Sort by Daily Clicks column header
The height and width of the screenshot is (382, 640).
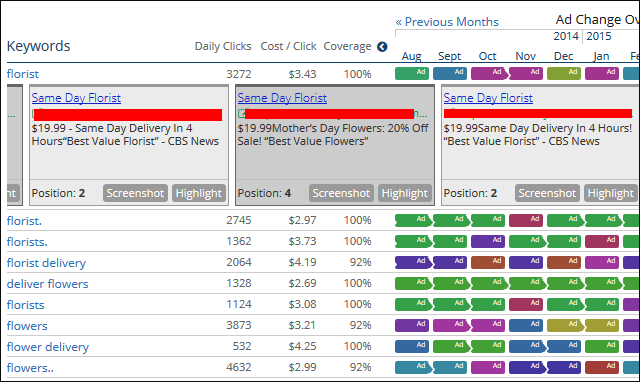click(223, 47)
